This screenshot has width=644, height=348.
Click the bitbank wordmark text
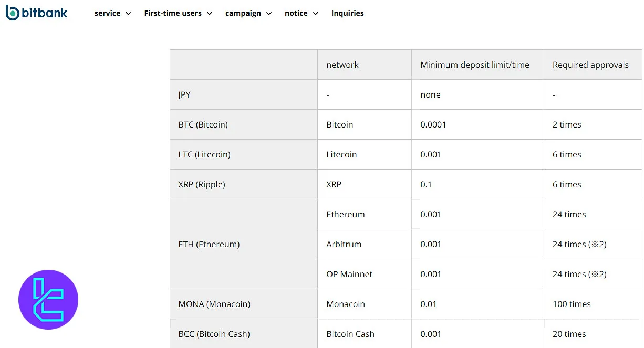click(45, 13)
